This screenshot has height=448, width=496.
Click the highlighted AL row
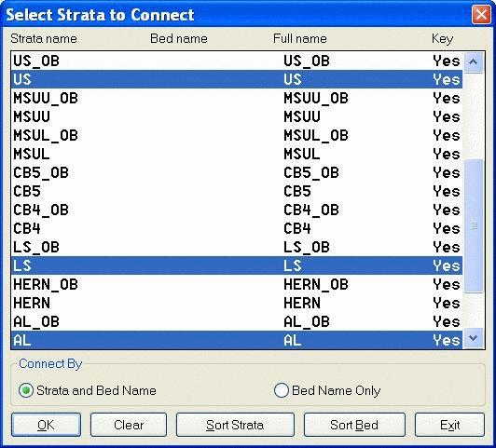(x=237, y=340)
